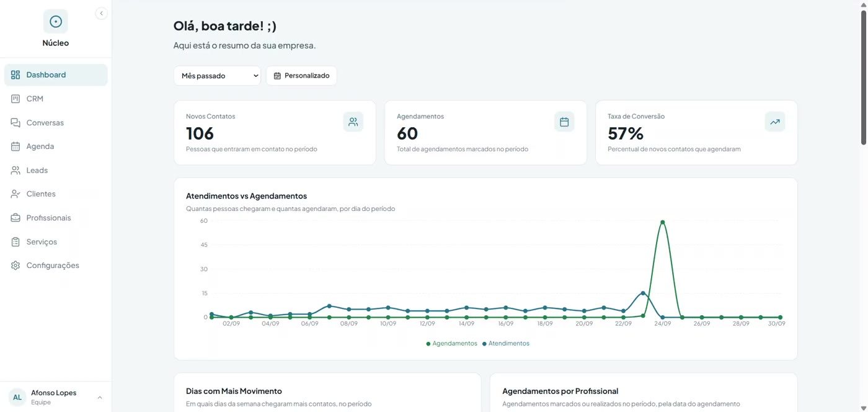Open Conversas in the sidebar
Viewport: 868px width, 412px height.
tap(56, 123)
